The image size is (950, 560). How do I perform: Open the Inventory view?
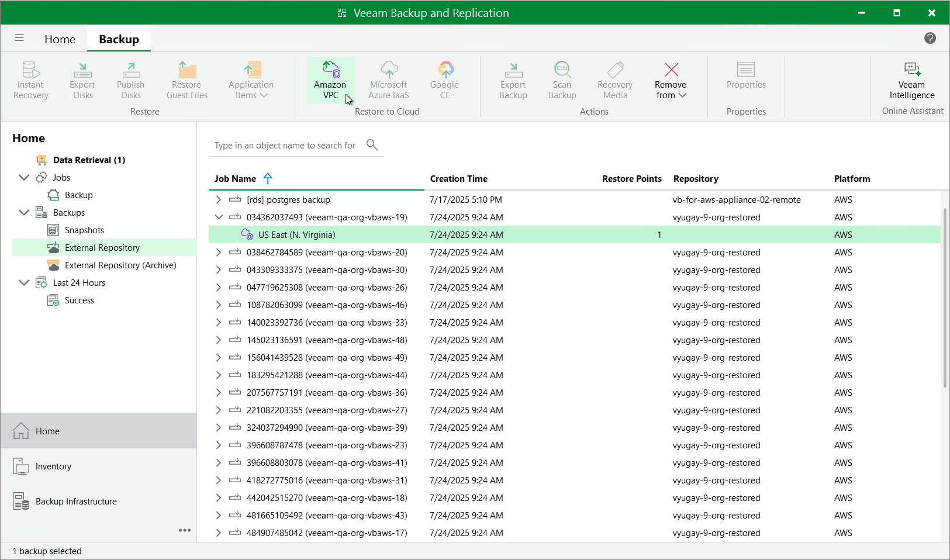(x=53, y=466)
